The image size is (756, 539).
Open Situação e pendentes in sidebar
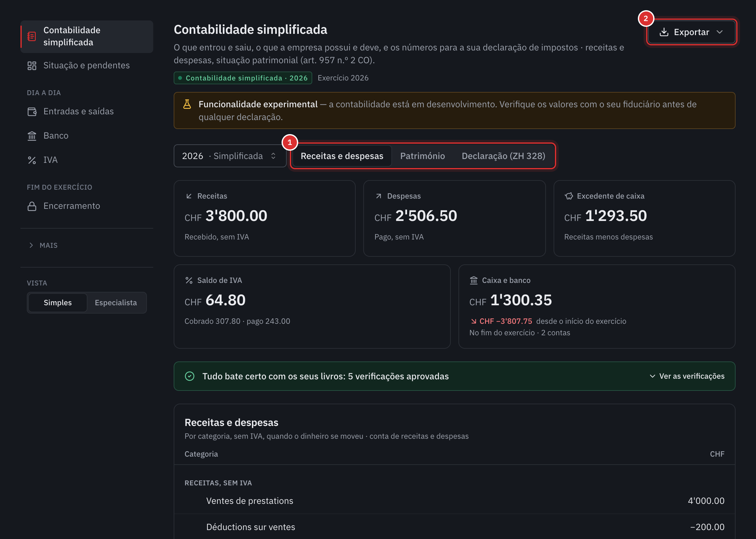coord(87,66)
